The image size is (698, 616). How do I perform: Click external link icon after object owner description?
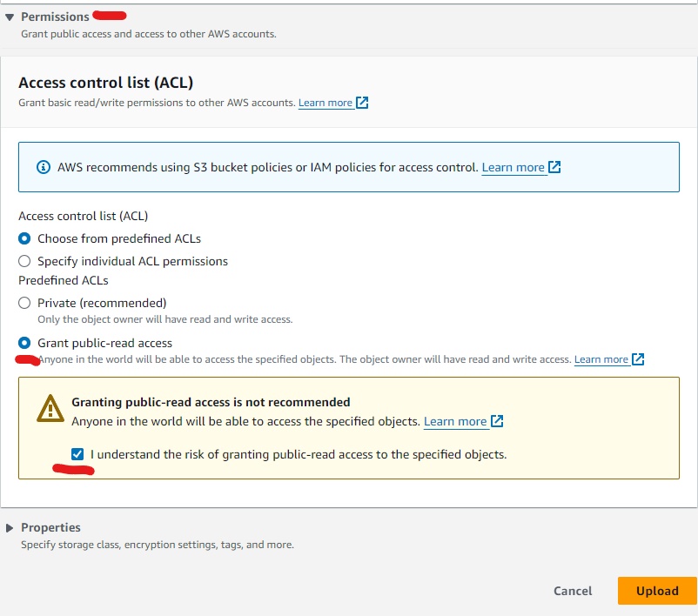click(x=638, y=358)
